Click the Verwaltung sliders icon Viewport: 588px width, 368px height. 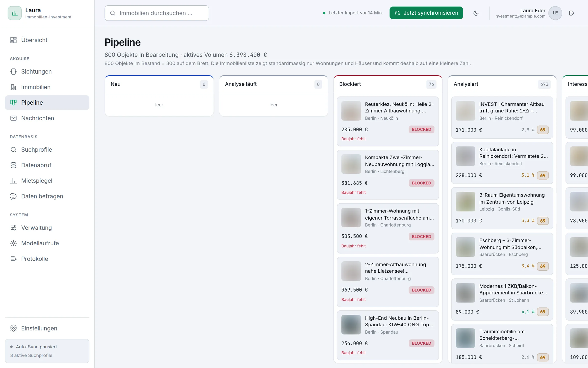click(13, 228)
